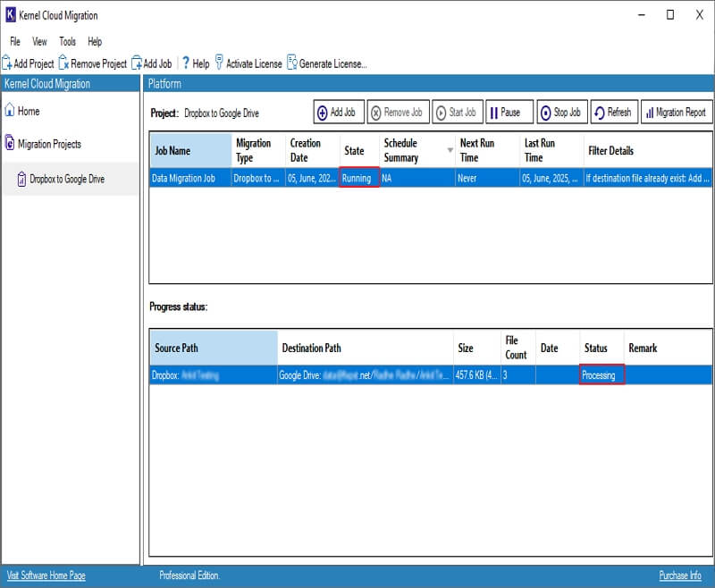
Task: Click the Kernel Cloud Migration app logo
Action: [10, 14]
